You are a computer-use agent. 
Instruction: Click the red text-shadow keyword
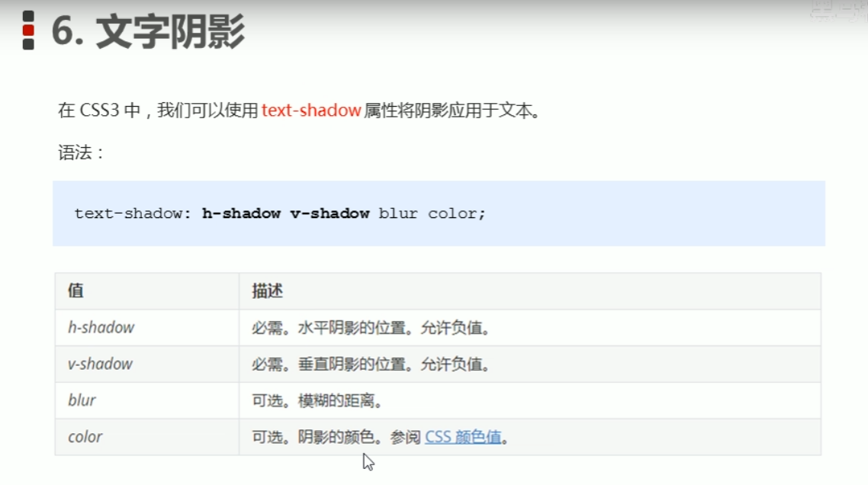click(311, 110)
